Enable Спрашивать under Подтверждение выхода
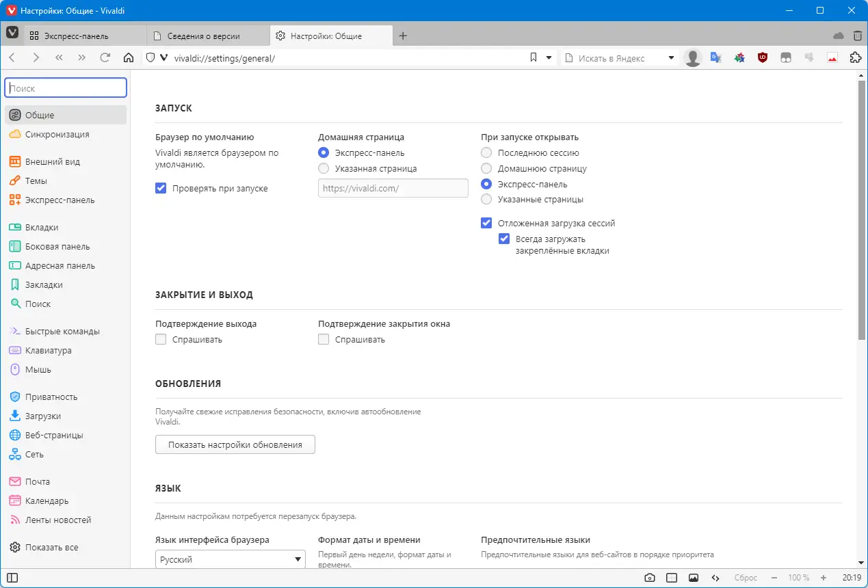The height and width of the screenshot is (588, 868). click(x=161, y=339)
